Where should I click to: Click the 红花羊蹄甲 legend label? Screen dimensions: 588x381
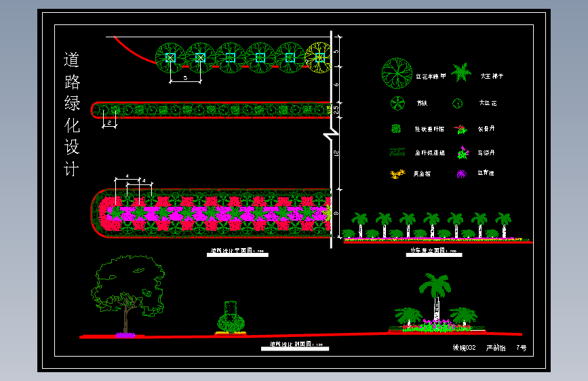click(x=431, y=77)
